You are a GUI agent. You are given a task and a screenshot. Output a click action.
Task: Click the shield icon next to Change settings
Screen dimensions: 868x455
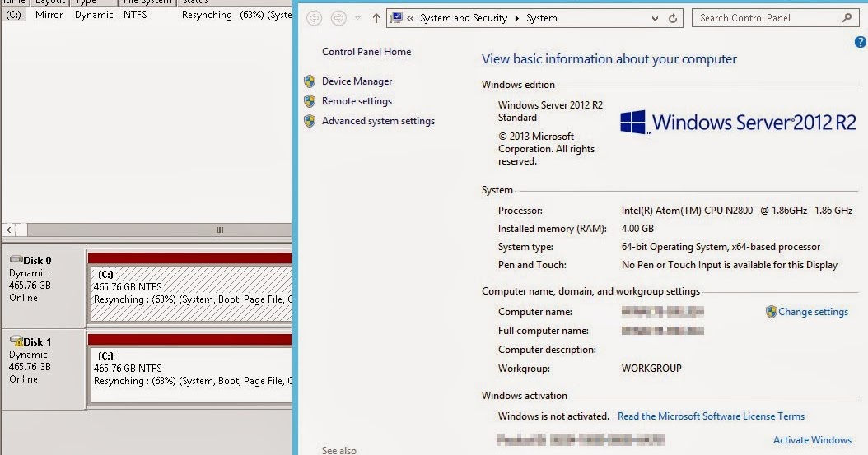[771, 312]
